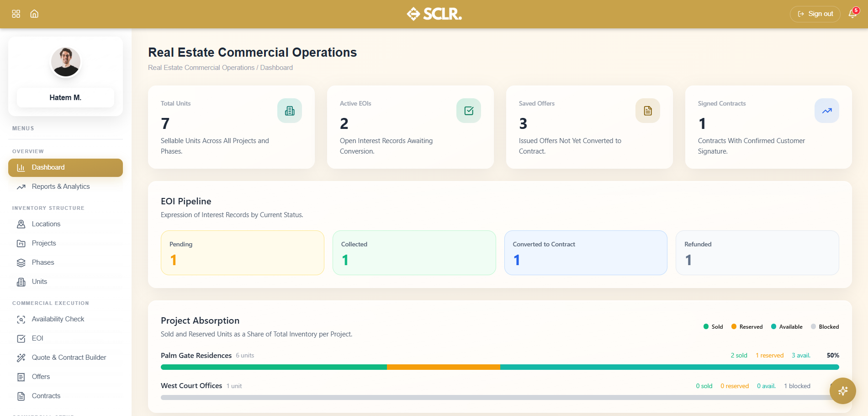Click the Blocked legend gray dot

814,326
